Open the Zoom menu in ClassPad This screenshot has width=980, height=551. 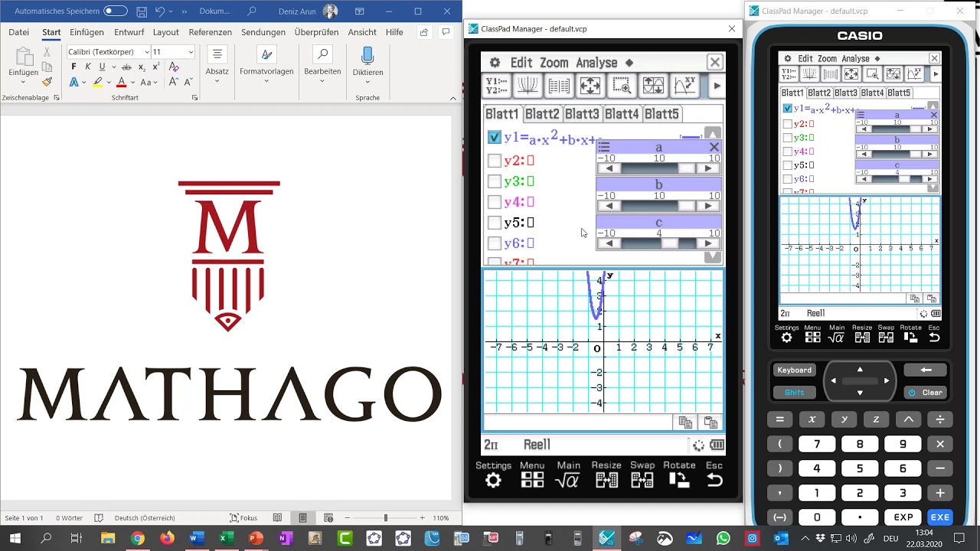click(x=554, y=63)
